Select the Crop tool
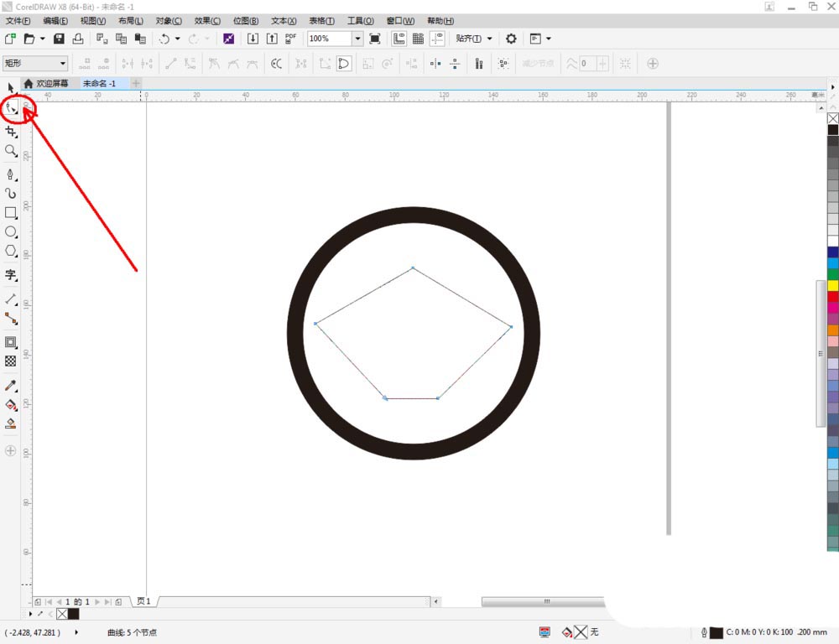This screenshot has height=644, width=839. [x=11, y=131]
